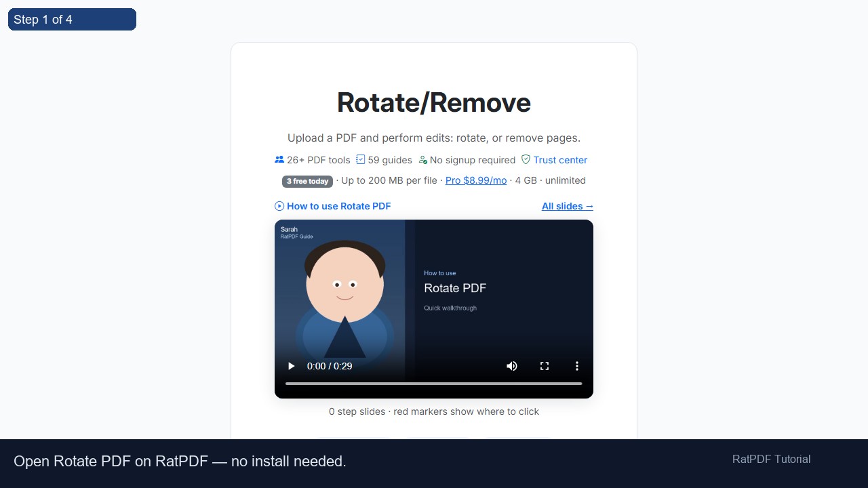This screenshot has height=488, width=868.
Task: Click the '26+ PDF tools' text
Action: pos(319,160)
